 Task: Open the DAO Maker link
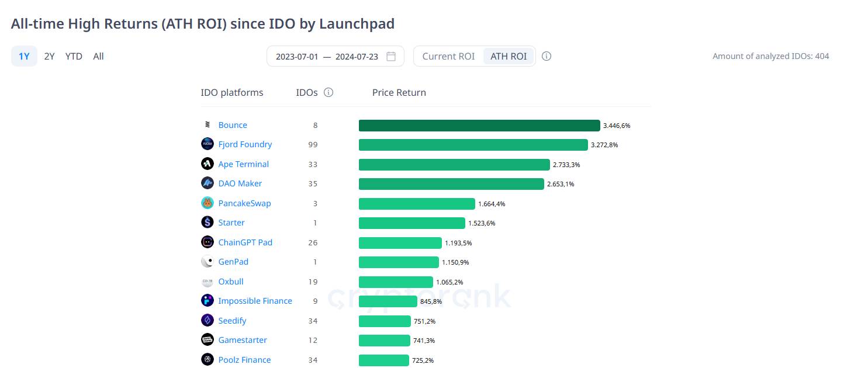240,183
